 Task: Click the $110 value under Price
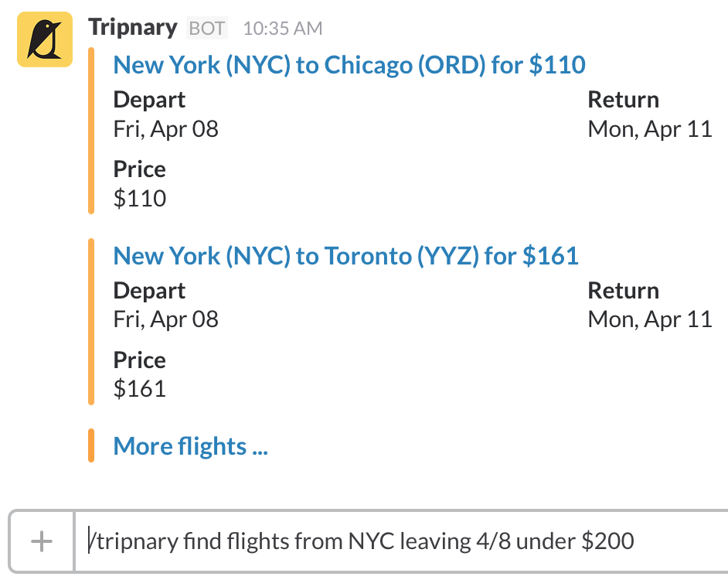pos(140,199)
